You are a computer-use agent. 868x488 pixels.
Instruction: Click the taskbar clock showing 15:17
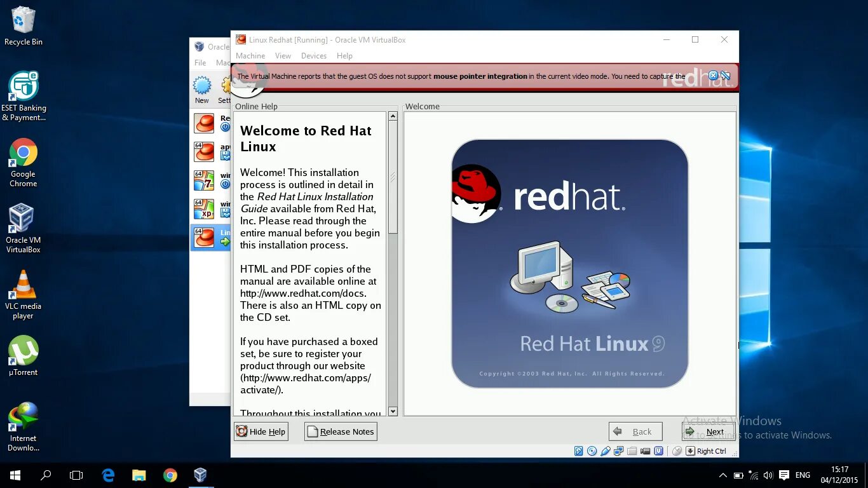click(839, 475)
